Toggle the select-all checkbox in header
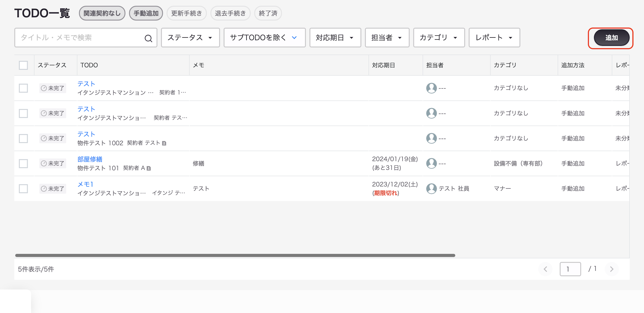 pyautogui.click(x=23, y=65)
